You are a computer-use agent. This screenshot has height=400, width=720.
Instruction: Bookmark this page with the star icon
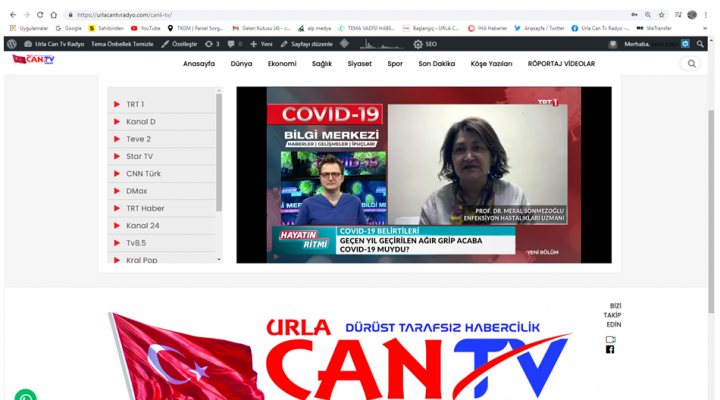[x=662, y=15]
